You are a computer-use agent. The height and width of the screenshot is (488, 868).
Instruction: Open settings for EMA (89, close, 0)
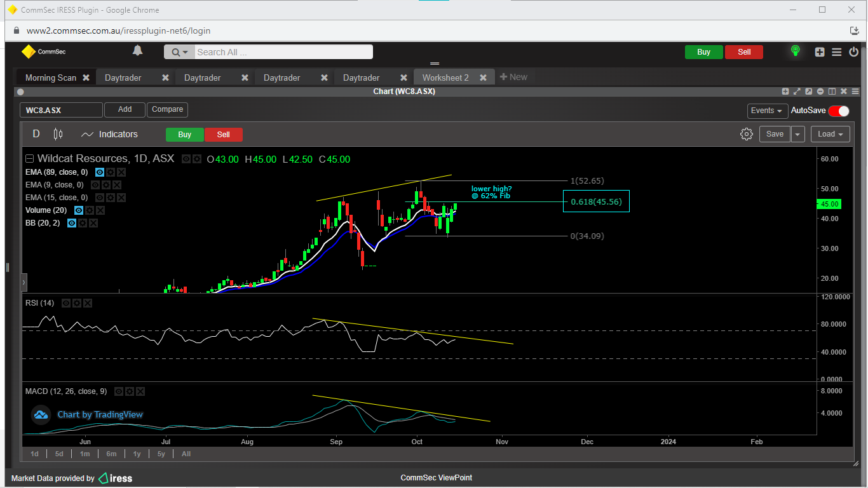(x=111, y=172)
